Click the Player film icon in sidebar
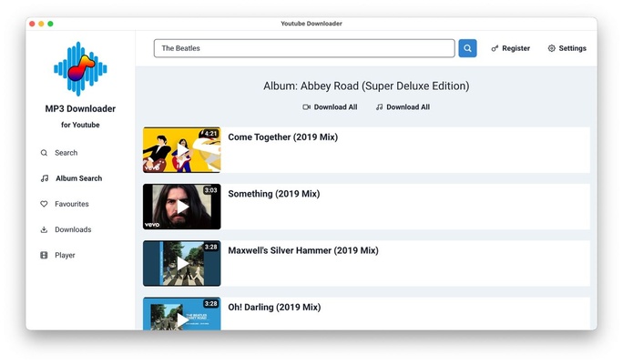623x364 pixels. click(x=44, y=255)
